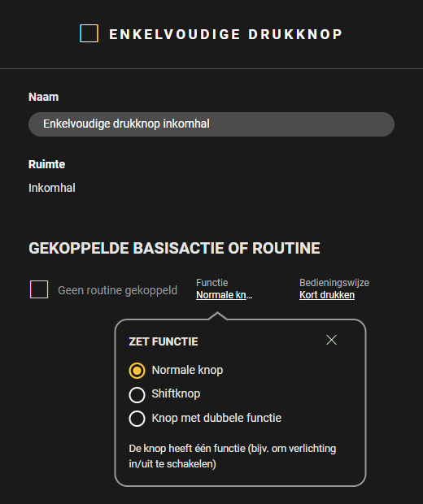The image size is (423, 504).
Task: Click the Naam field label
Action: (43, 97)
